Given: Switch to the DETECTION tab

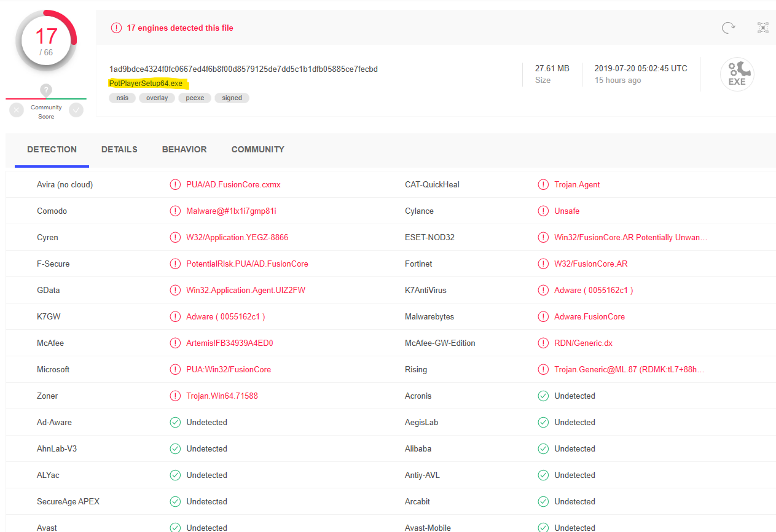Looking at the screenshot, I should pyautogui.click(x=52, y=149).
